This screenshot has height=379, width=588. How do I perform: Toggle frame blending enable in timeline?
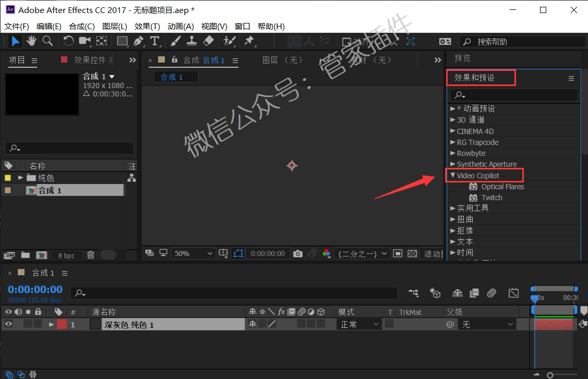474,293
